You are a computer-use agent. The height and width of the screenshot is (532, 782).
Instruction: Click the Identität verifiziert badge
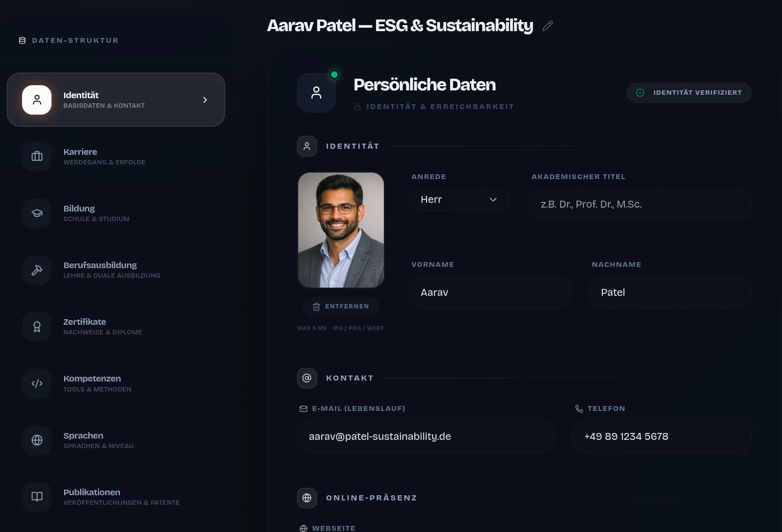(689, 93)
